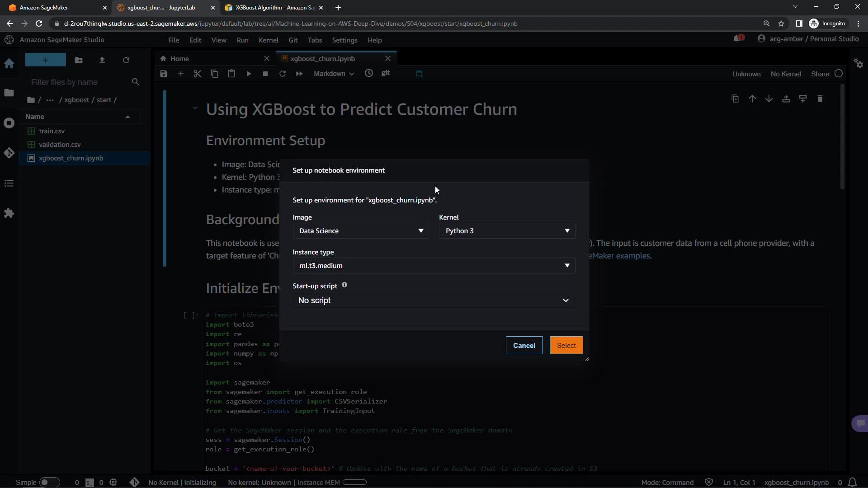Open the Kernel dropdown showing Python 3
This screenshot has width=868, height=488.
(x=507, y=231)
